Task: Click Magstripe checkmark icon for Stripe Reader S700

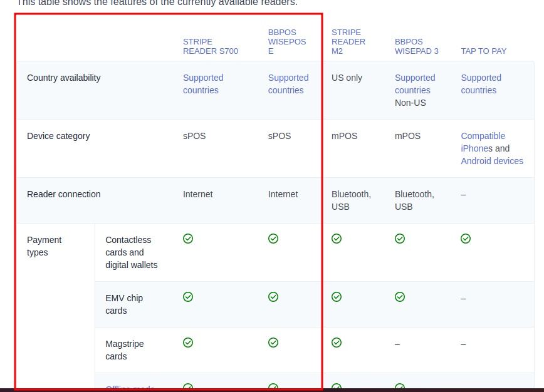Action: click(188, 343)
